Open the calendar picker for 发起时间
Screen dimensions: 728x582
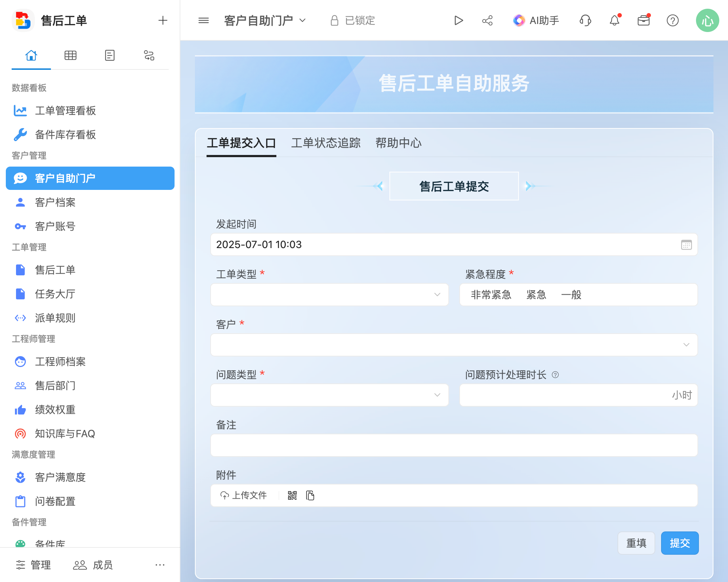[x=686, y=245]
